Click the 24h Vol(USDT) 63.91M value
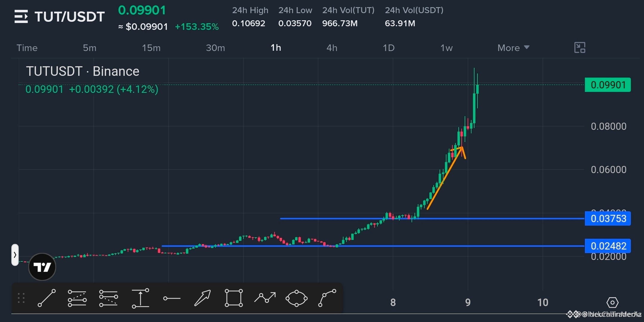Viewport: 644px width, 322px height. (x=400, y=23)
